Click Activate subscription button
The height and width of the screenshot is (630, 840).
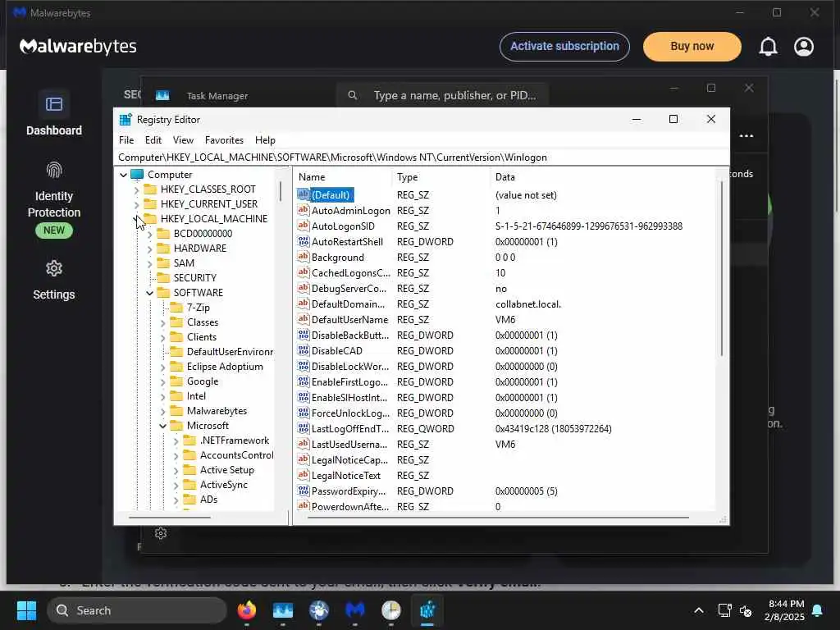[x=564, y=47]
